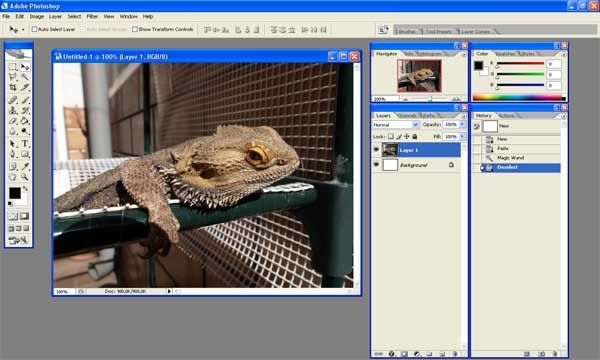Toggle lock all padlock
The image size is (600, 360).
pyautogui.click(x=415, y=136)
